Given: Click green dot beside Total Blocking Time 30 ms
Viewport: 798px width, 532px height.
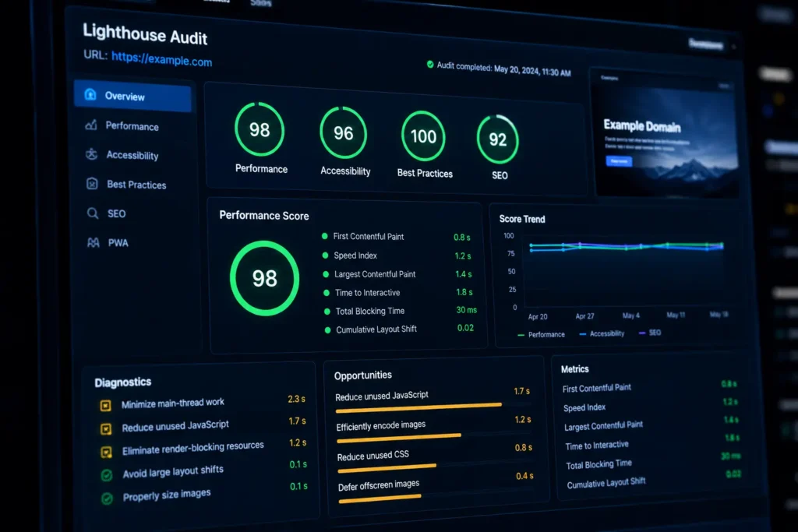Looking at the screenshot, I should [327, 312].
